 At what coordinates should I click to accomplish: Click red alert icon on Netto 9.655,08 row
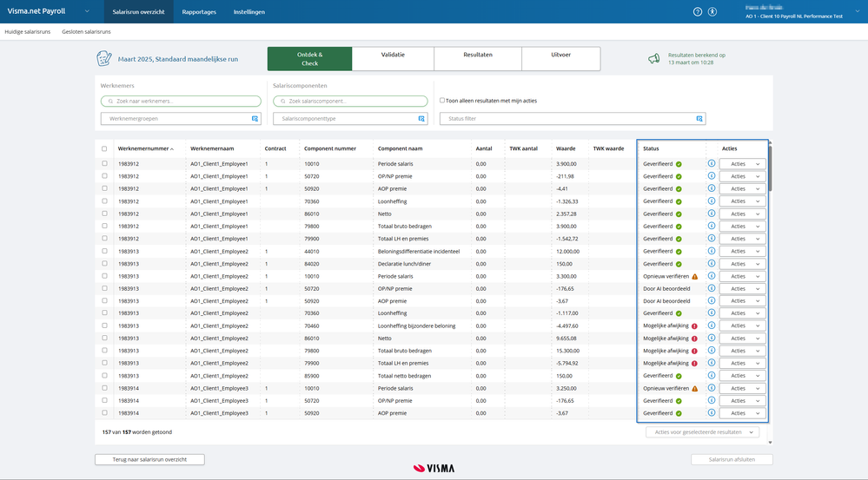[694, 339]
